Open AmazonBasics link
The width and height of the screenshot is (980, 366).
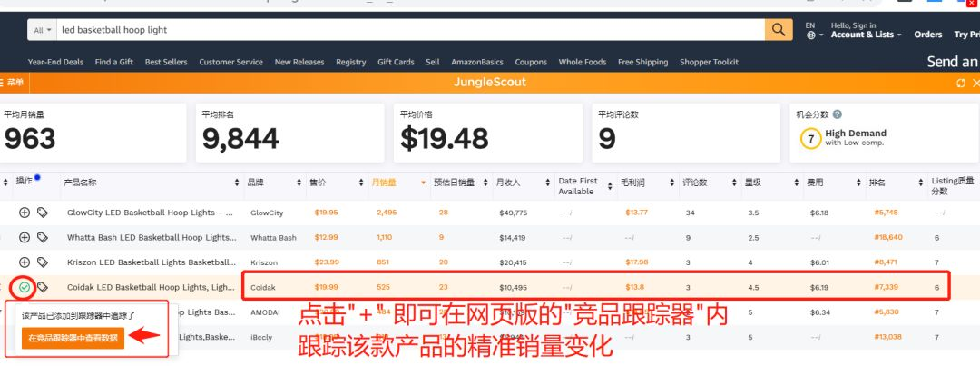pos(477,62)
